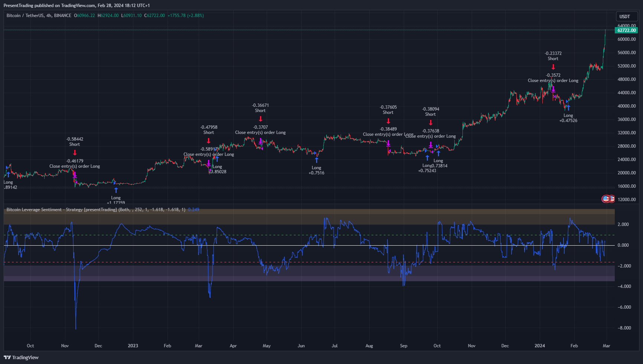Click the blue Long arrow above +1.17359
Viewport: 643px width, 364px height.
116,190
